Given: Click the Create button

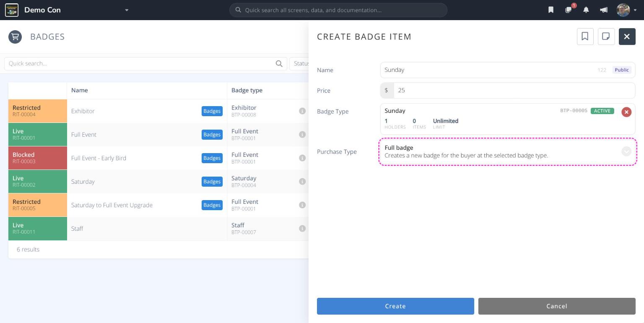Looking at the screenshot, I should [395, 306].
